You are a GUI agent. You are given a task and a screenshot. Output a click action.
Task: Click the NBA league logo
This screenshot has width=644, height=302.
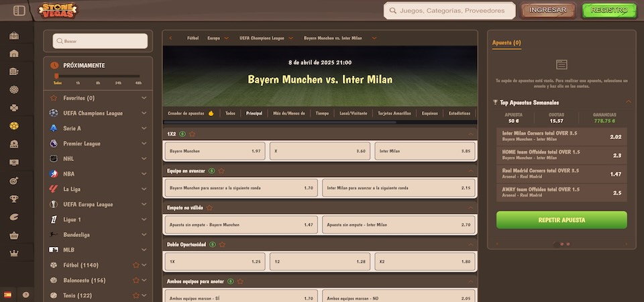[54, 174]
